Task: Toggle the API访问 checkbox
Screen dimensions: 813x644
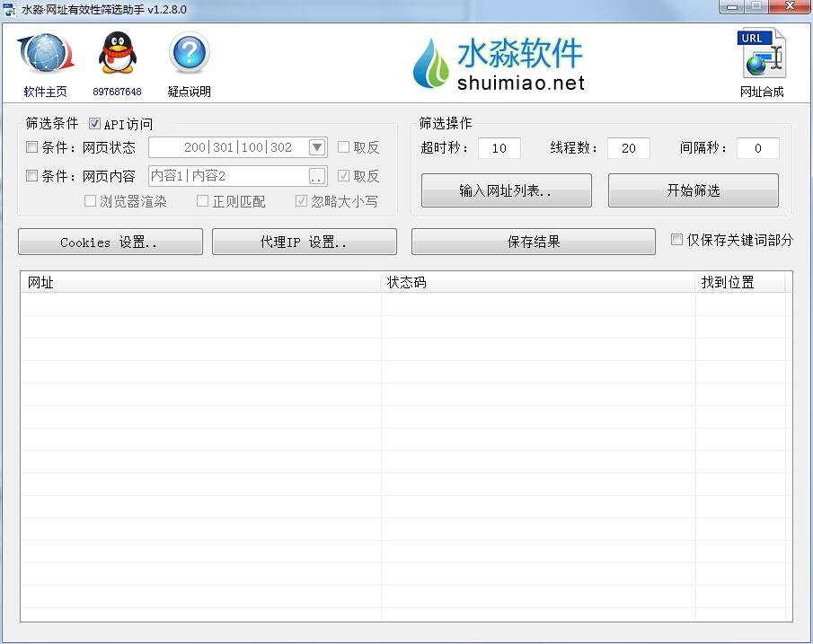Action: tap(95, 124)
